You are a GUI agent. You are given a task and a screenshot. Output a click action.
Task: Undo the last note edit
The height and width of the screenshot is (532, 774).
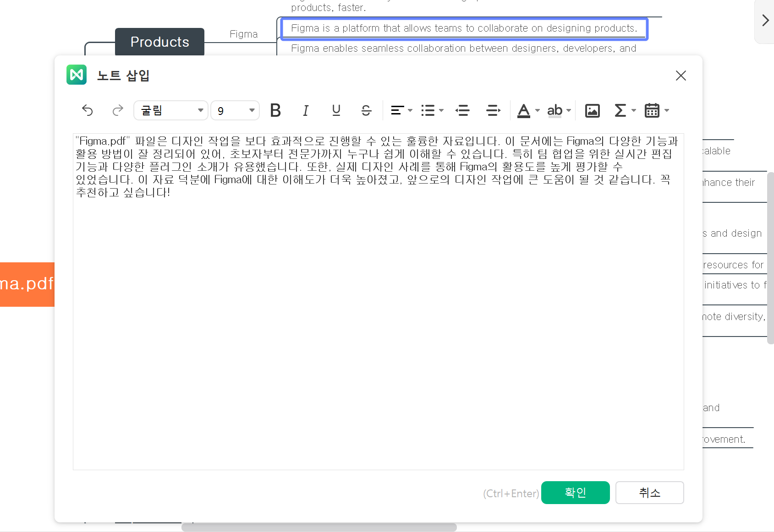point(87,110)
